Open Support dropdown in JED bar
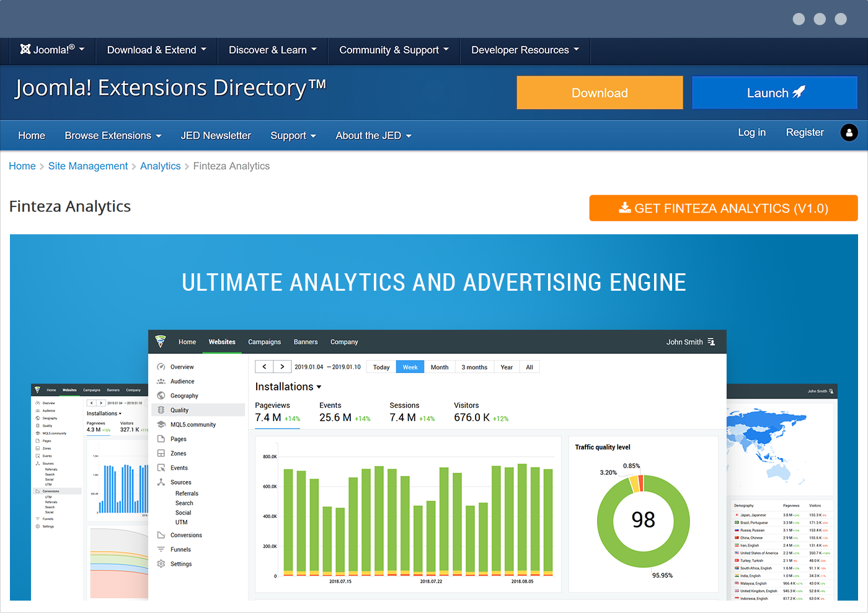The image size is (868, 613). (293, 136)
